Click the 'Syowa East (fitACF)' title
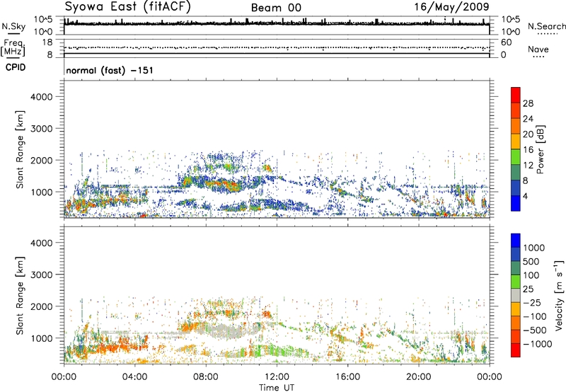This screenshot has height=392, width=566. point(128,7)
